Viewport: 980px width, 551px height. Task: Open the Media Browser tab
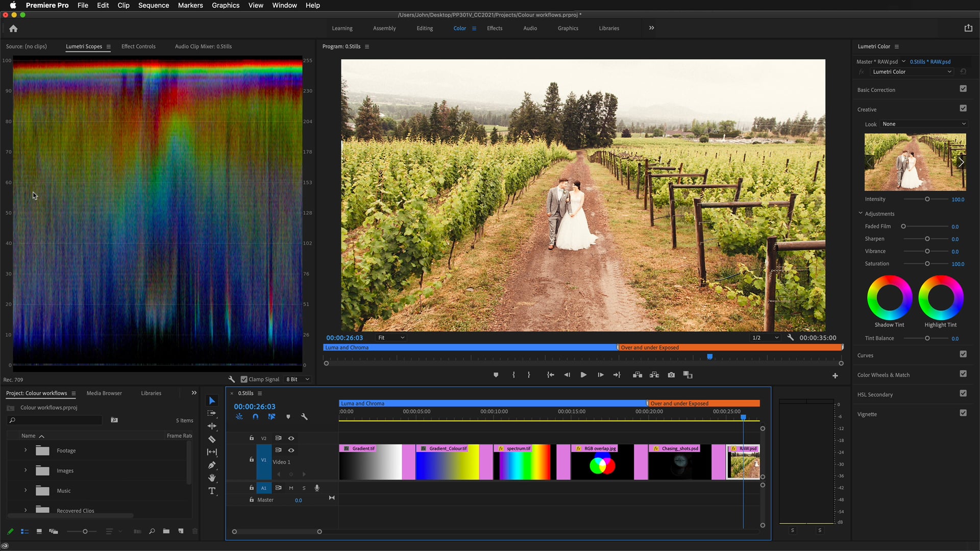pyautogui.click(x=104, y=393)
